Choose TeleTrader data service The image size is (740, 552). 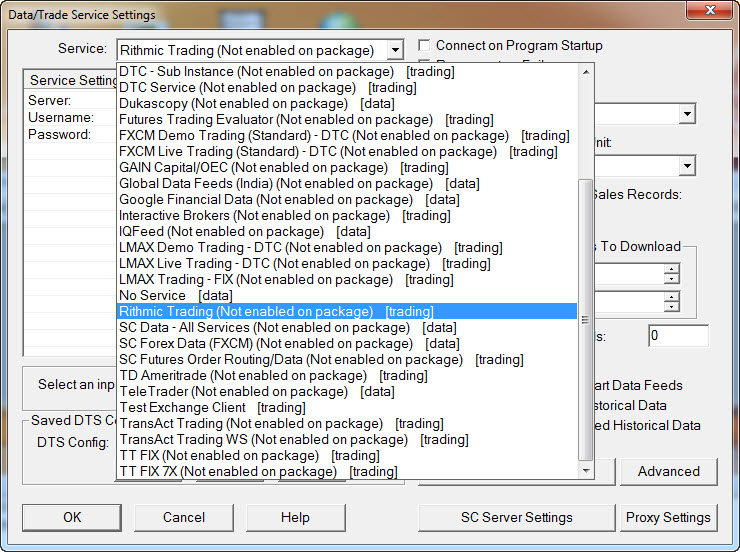346,392
